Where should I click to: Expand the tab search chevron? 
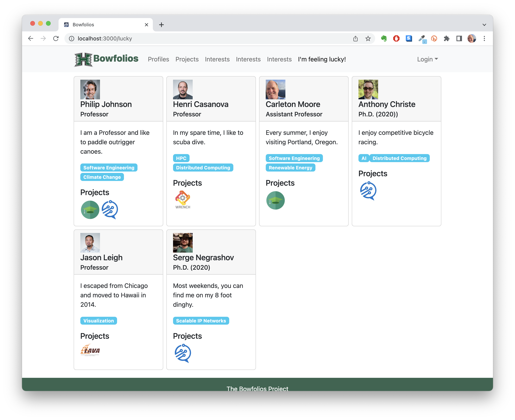pos(484,25)
